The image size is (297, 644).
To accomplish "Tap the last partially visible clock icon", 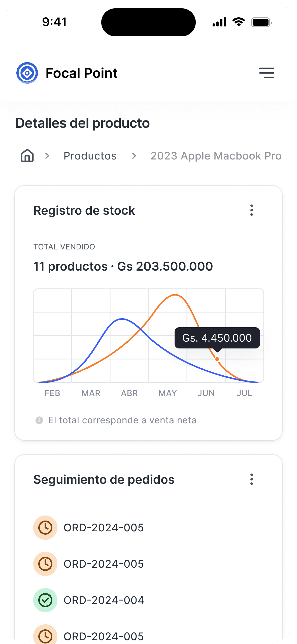I will tap(45, 634).
